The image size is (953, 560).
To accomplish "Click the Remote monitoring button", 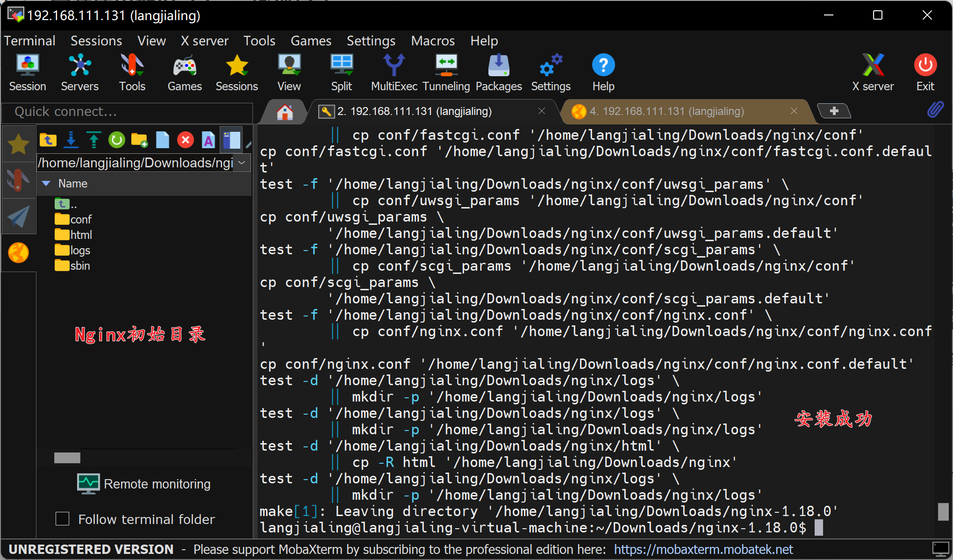I will pos(144,484).
